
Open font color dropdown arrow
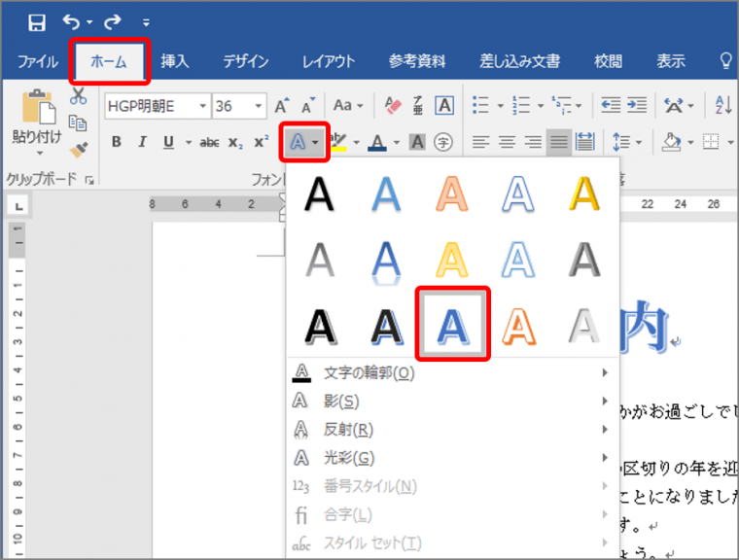[397, 142]
